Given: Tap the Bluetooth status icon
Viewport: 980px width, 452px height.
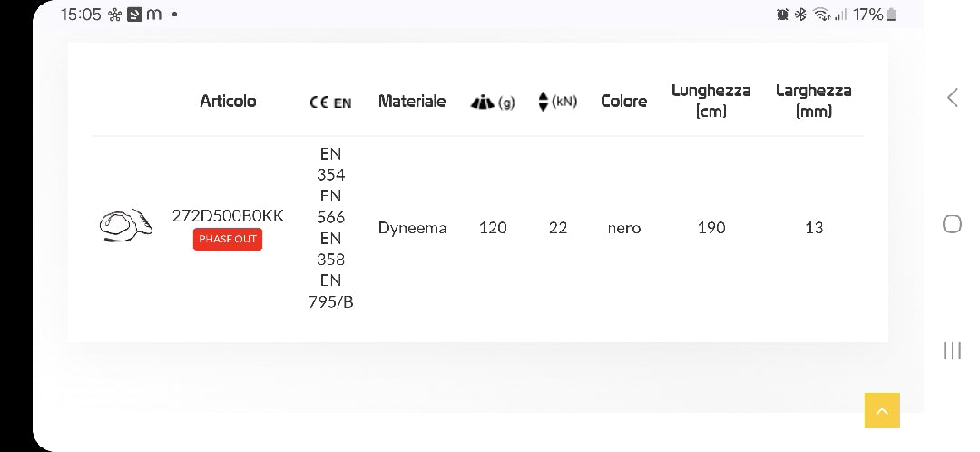Looking at the screenshot, I should pyautogui.click(x=800, y=15).
